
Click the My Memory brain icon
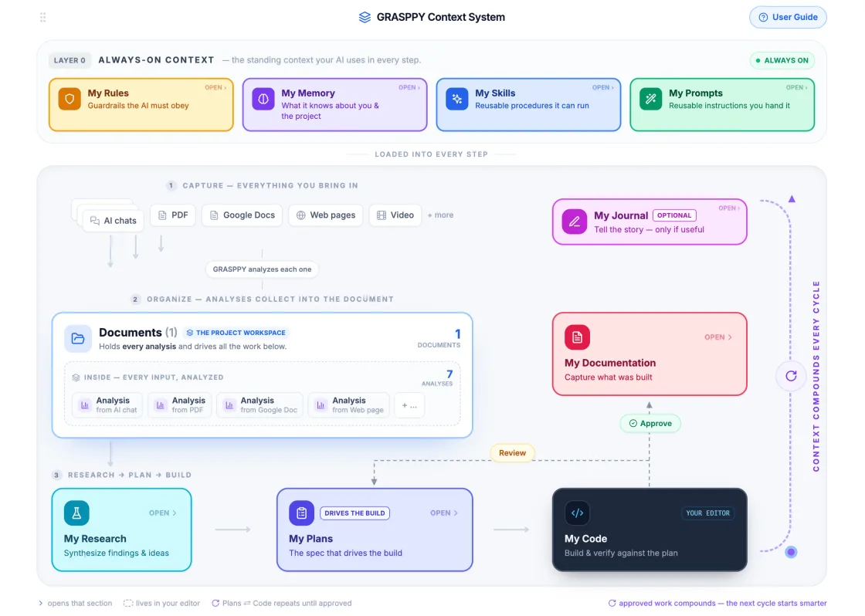coord(263,100)
